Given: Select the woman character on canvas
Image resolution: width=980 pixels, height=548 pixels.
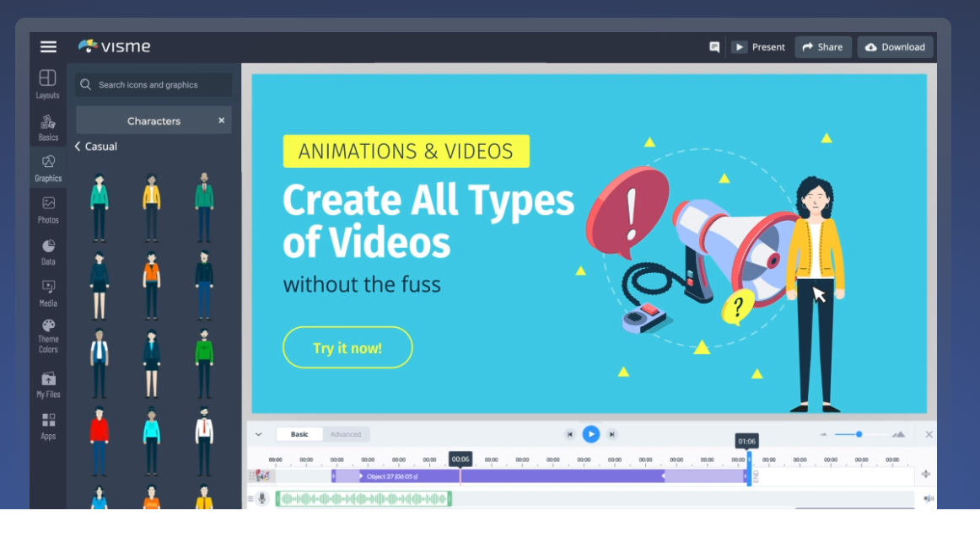Looking at the screenshot, I should click(x=816, y=293).
